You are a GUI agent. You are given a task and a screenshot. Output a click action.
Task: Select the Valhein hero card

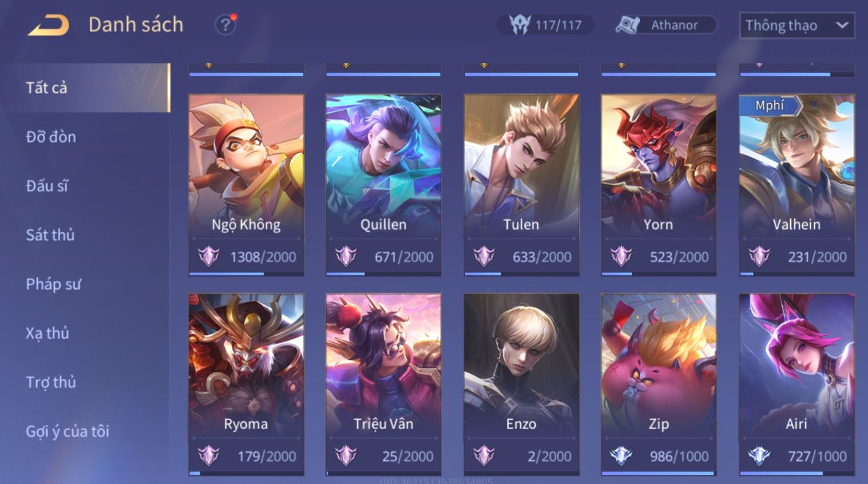click(796, 185)
